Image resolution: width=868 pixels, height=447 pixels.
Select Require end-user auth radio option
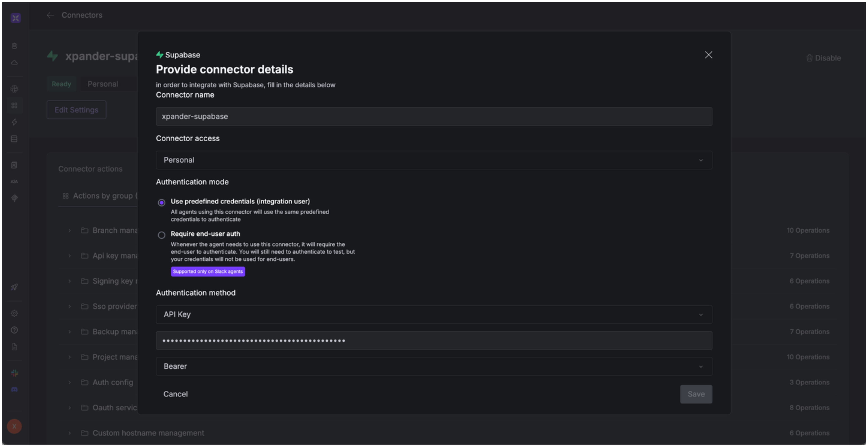tap(161, 235)
